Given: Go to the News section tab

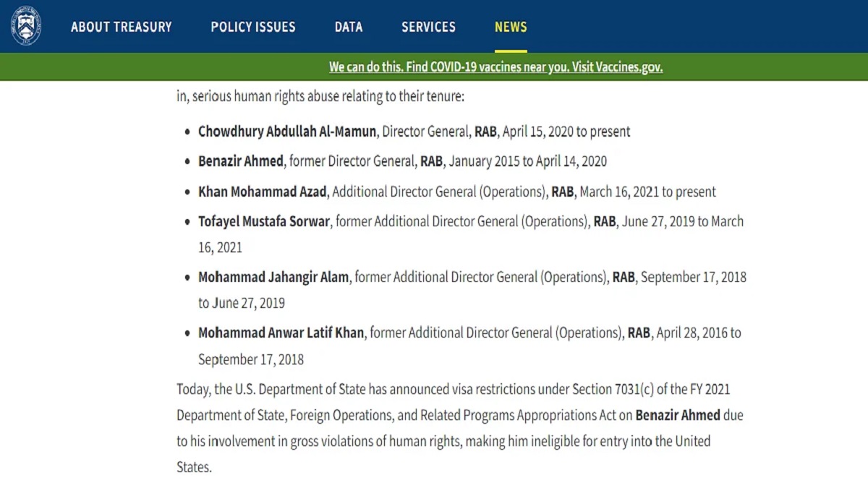Looking at the screenshot, I should click(511, 27).
